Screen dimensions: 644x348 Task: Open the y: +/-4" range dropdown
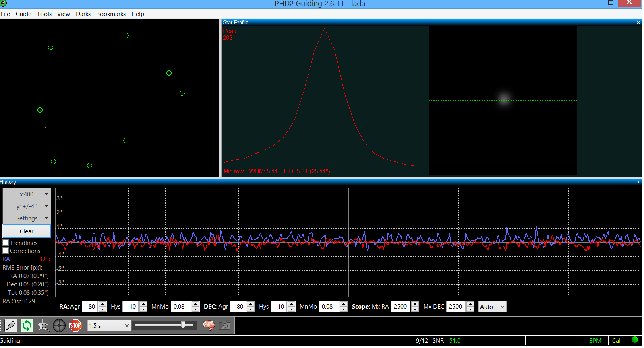(27, 206)
